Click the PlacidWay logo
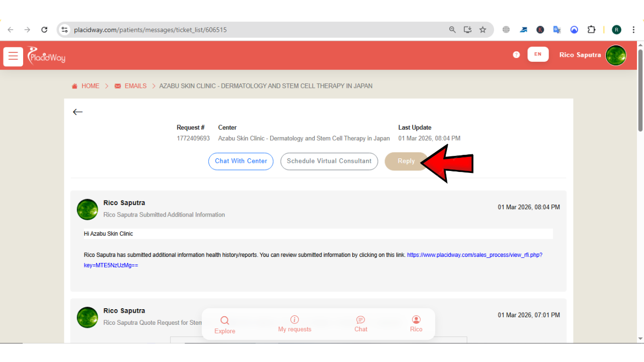644x362 pixels. 46,55
